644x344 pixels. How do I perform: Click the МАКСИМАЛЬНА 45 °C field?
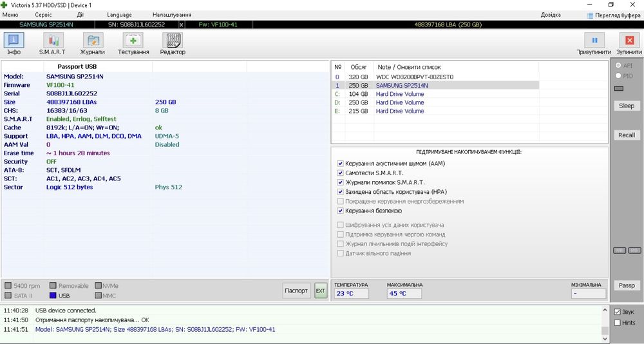404,294
